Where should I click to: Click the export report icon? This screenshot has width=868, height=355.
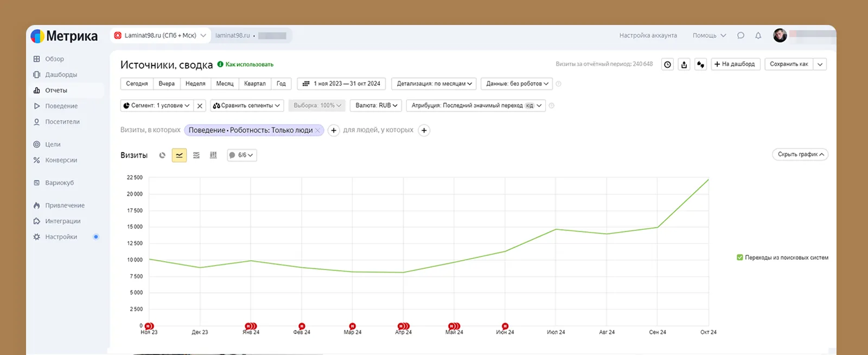coord(684,64)
